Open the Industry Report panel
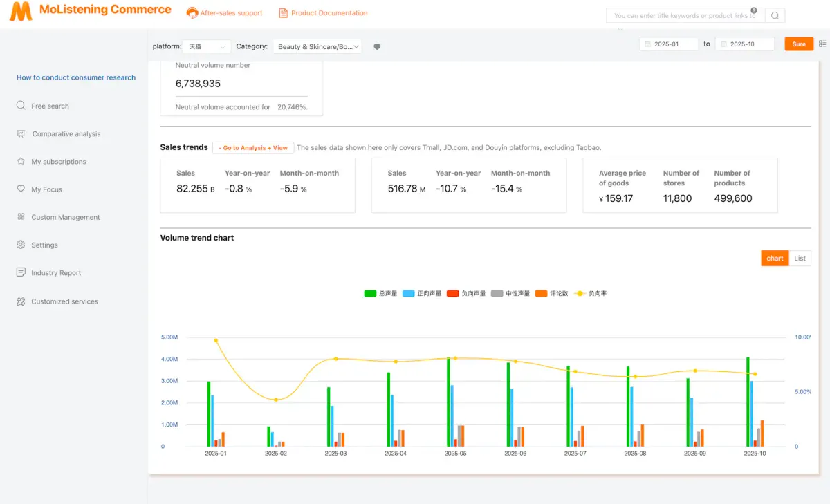This screenshot has width=830, height=504. [x=21, y=272]
